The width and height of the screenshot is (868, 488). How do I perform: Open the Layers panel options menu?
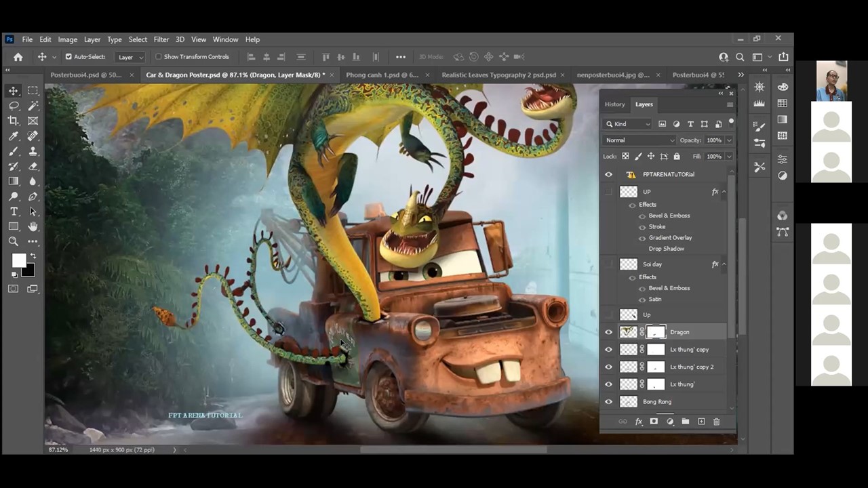(730, 104)
